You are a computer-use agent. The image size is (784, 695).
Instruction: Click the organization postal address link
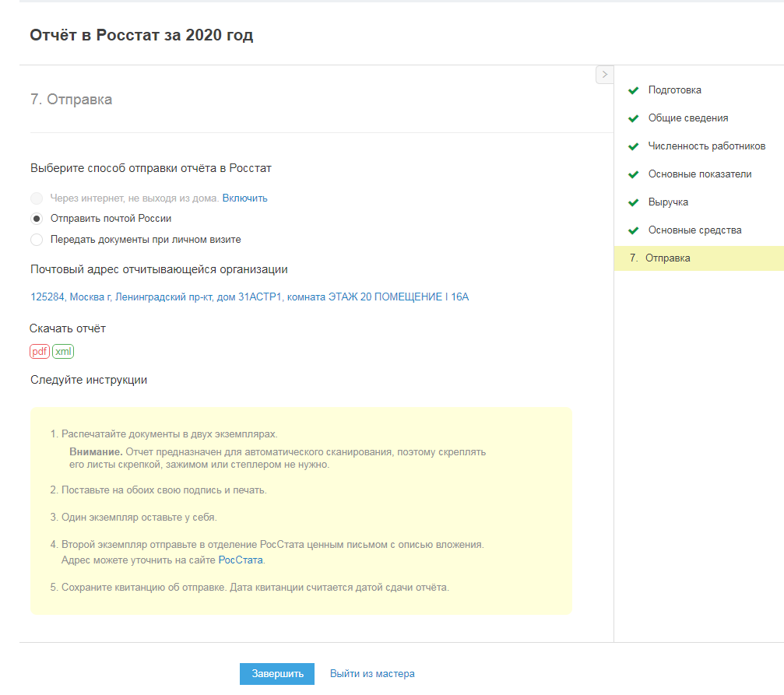249,297
